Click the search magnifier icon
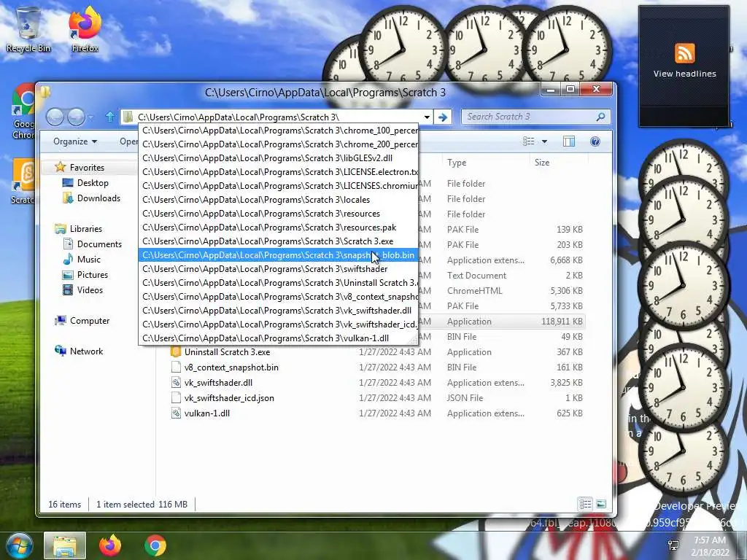The image size is (747, 560). 601,117
